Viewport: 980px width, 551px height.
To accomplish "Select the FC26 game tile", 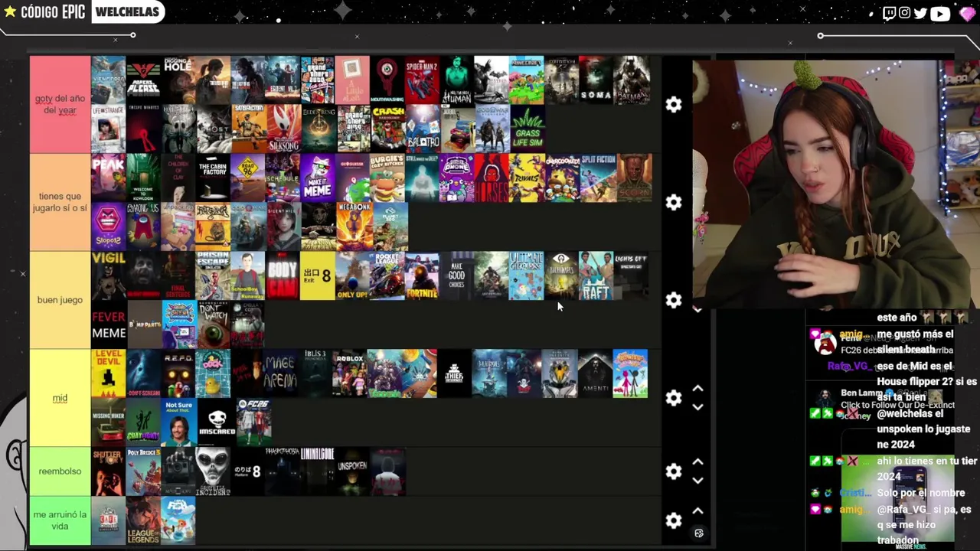I will [253, 422].
